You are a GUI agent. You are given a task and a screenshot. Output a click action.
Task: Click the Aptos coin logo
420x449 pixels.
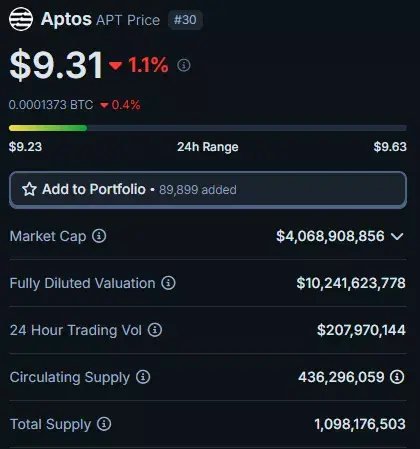click(21, 19)
